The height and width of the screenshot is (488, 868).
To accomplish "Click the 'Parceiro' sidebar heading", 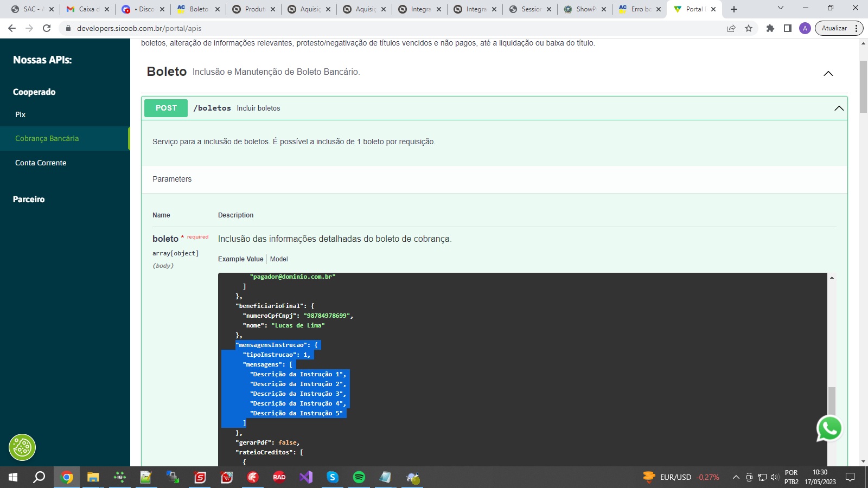I will coord(29,200).
